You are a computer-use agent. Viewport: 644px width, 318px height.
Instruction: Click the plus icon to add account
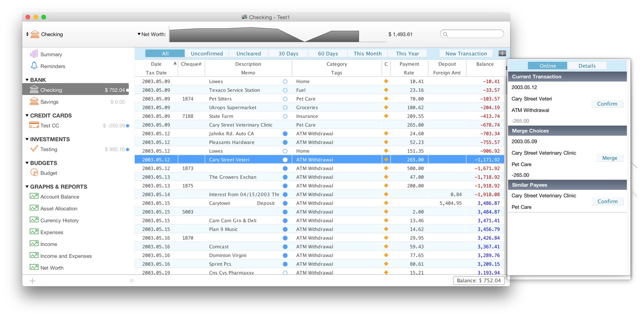[32, 281]
